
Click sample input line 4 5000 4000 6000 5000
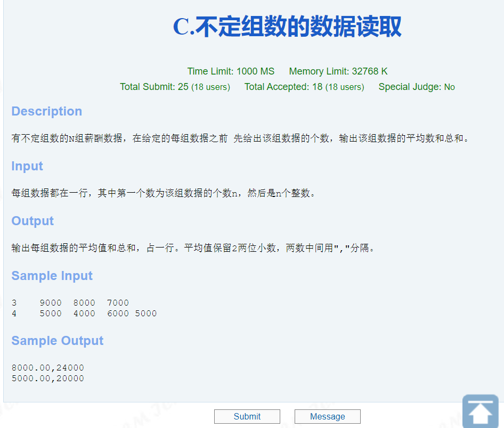84,314
